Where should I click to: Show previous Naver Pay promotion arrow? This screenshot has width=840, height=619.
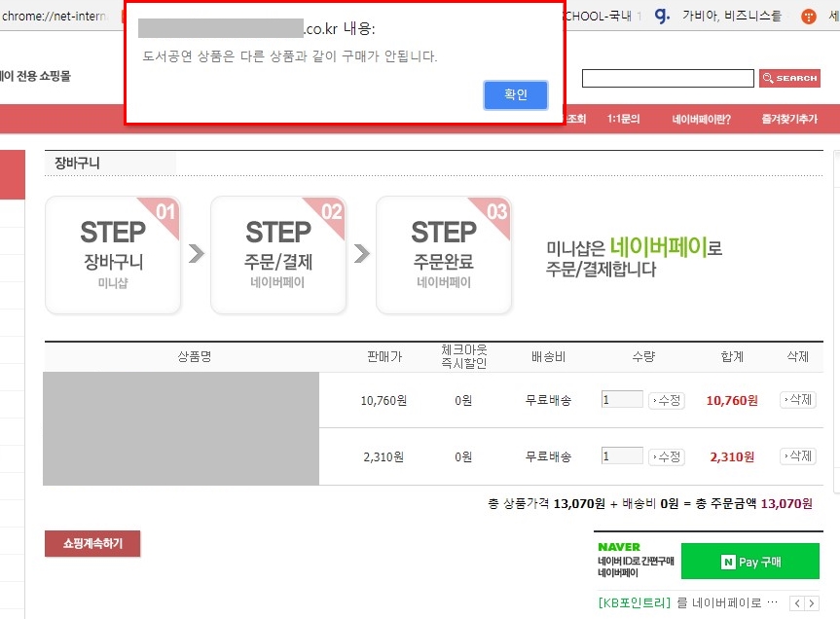(x=795, y=603)
